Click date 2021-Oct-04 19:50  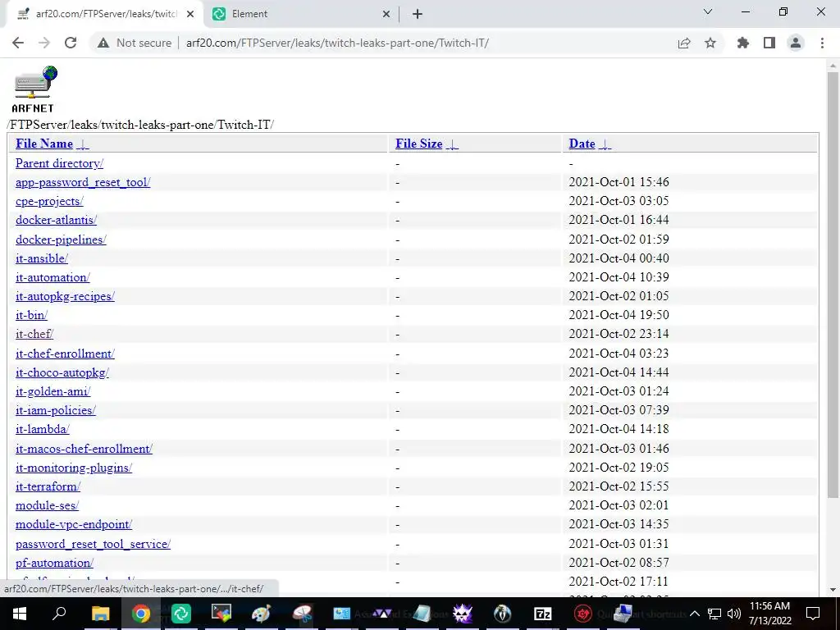[619, 315]
